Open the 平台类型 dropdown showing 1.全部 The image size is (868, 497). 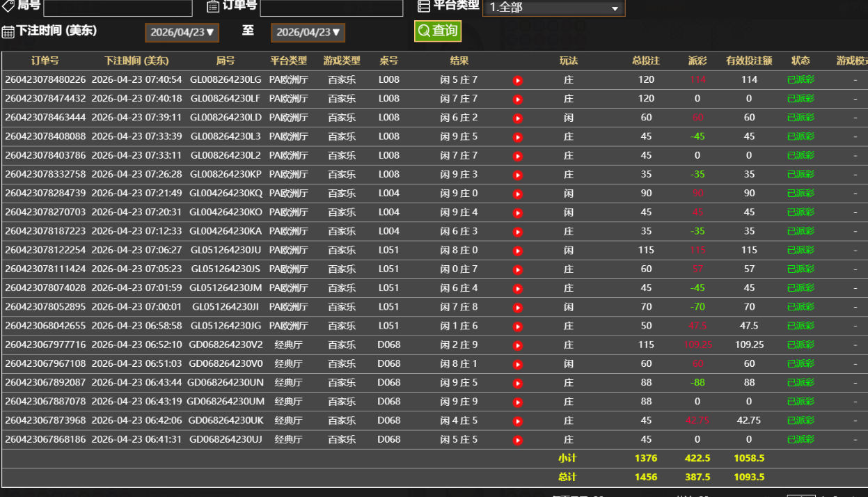(x=553, y=8)
